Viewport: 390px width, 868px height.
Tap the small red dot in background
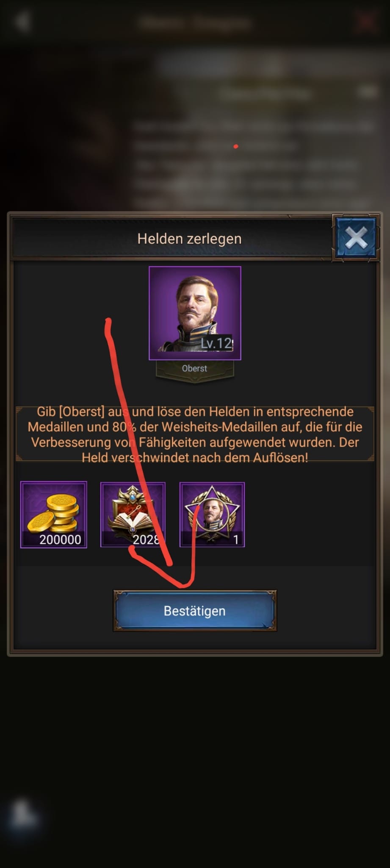coord(236,147)
